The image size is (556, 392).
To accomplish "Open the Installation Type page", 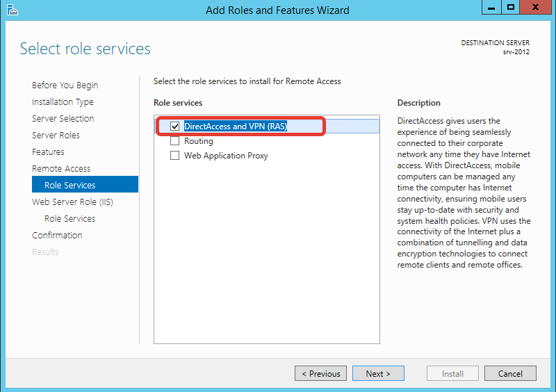I will pyautogui.click(x=63, y=101).
